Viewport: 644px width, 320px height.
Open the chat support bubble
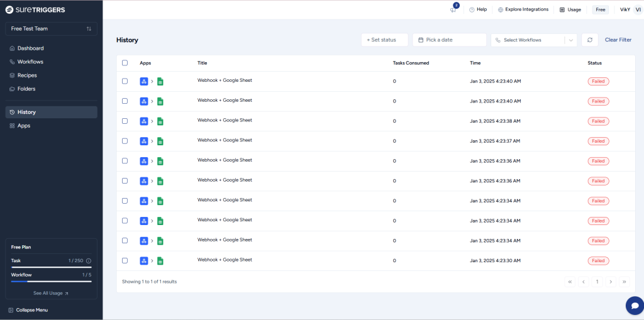[x=634, y=305]
